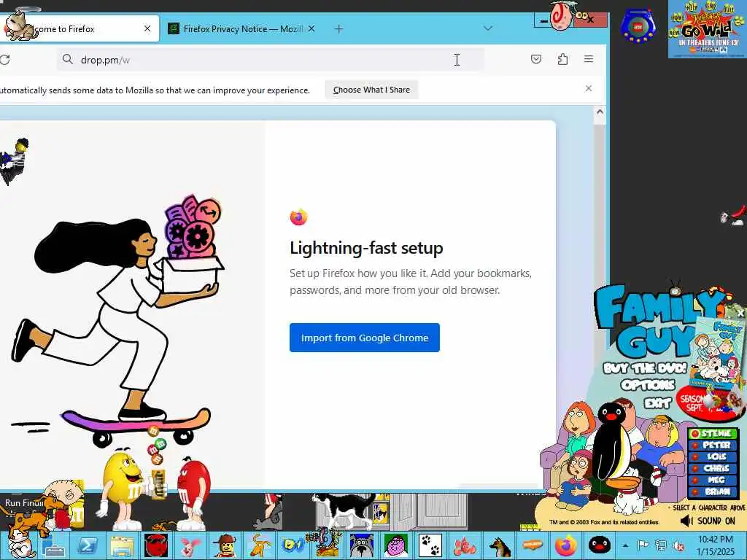The image size is (747, 560).
Task: Click the Family Guy DVD cover image
Action: coord(719,352)
